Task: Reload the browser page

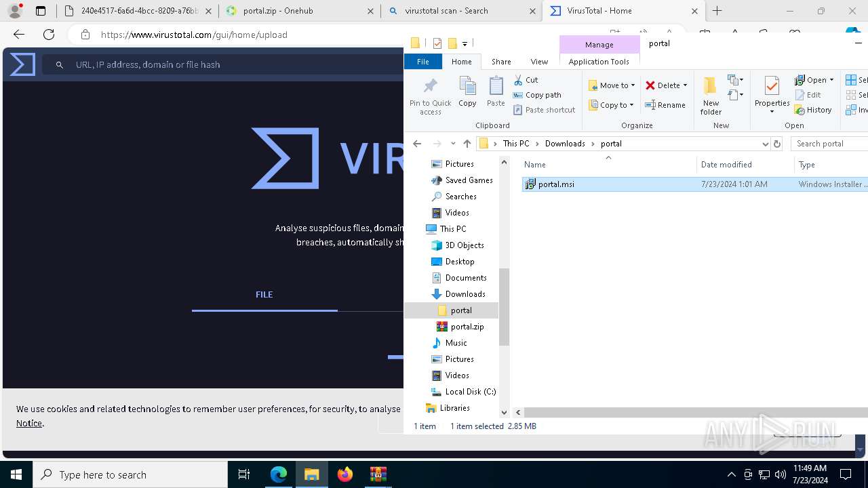Action: click(x=49, y=35)
